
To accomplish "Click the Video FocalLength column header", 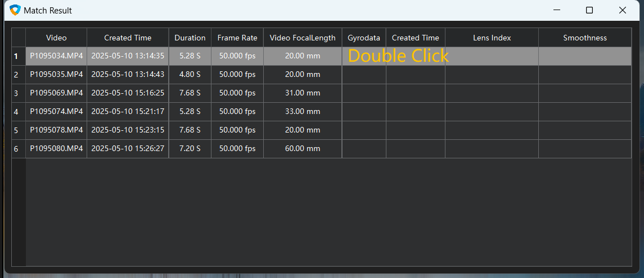I will coord(303,38).
